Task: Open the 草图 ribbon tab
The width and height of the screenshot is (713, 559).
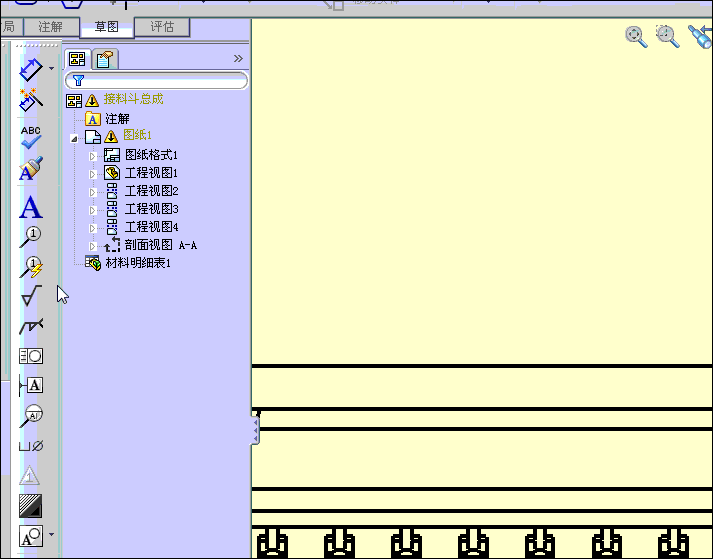Action: (107, 27)
